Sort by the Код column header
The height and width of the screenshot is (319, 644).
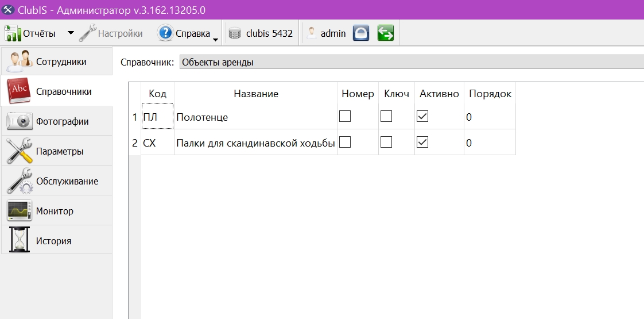(x=157, y=94)
